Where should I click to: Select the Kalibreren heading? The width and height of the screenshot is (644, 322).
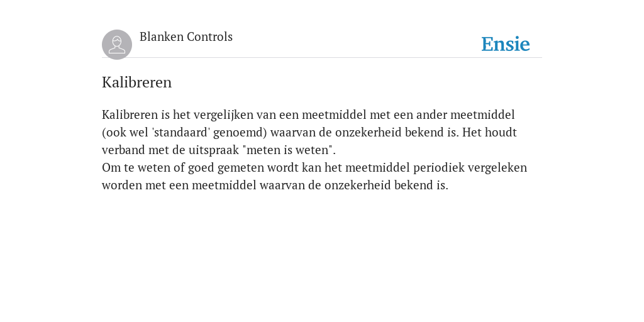[x=136, y=82]
